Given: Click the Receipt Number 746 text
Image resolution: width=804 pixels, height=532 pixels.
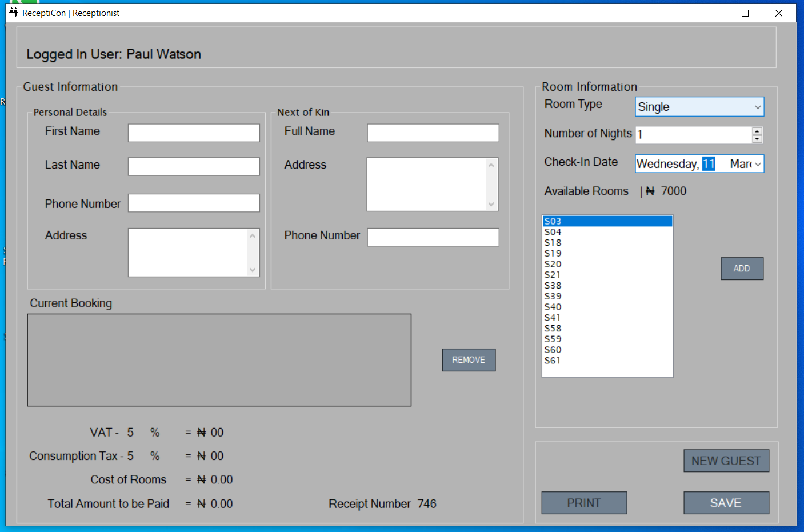Looking at the screenshot, I should click(382, 504).
